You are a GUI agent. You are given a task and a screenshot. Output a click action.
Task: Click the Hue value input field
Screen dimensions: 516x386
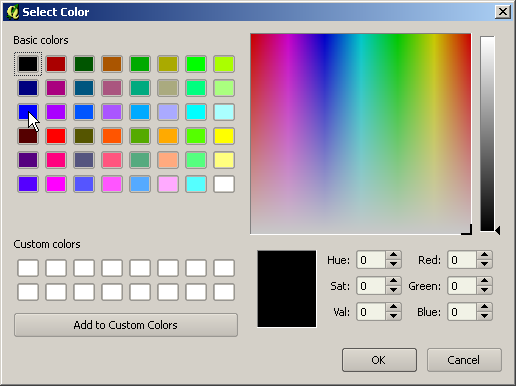tap(371, 260)
